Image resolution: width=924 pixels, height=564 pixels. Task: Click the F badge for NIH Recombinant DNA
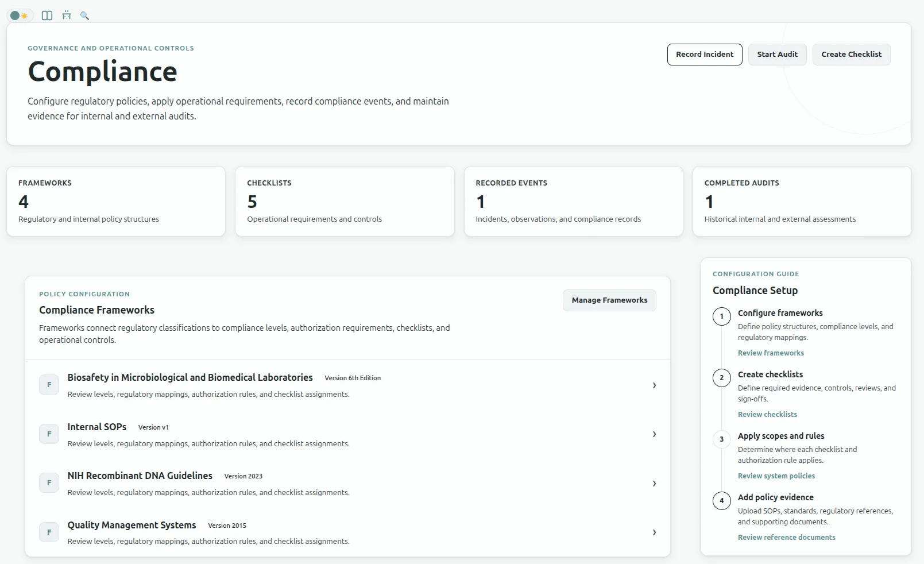click(x=49, y=483)
